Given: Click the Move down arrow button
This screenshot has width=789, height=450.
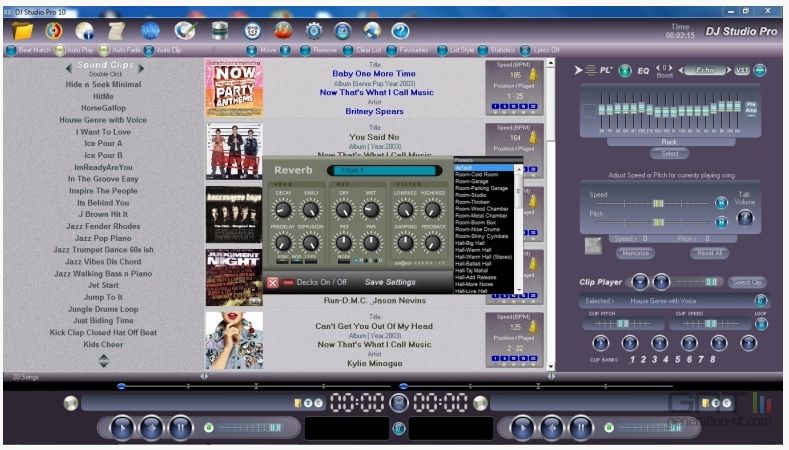Looking at the screenshot, I should pos(251,50).
